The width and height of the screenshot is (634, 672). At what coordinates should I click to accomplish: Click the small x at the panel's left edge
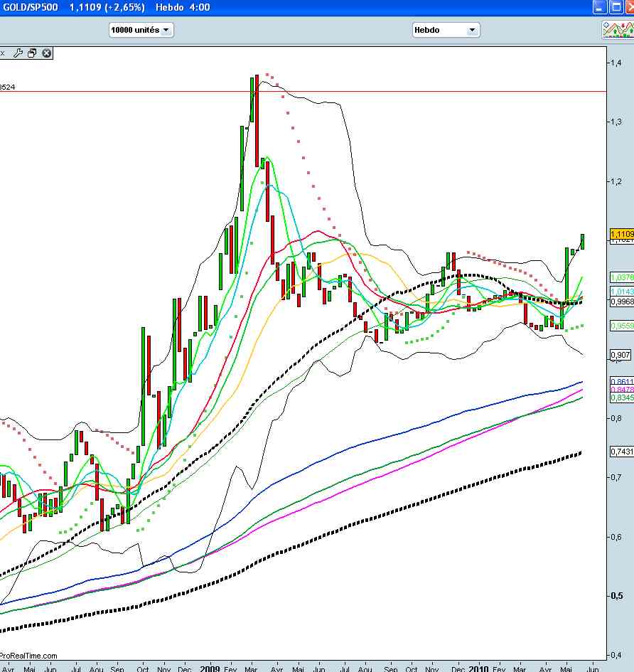point(2,53)
